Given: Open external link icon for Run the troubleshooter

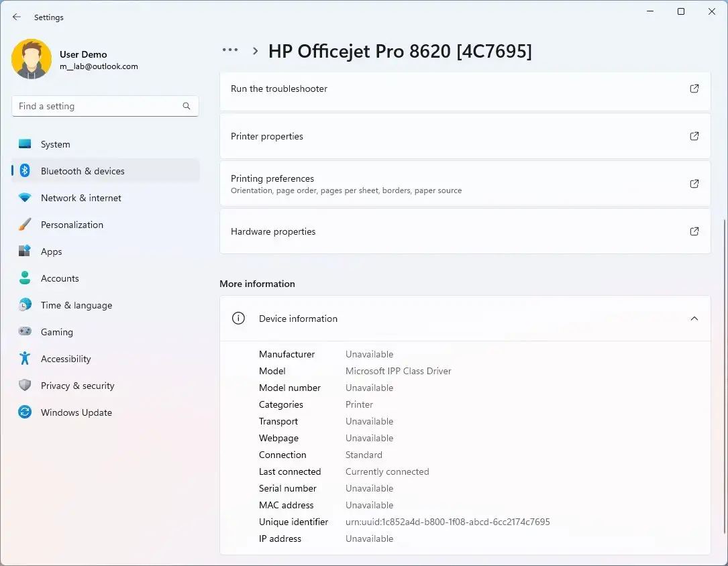Looking at the screenshot, I should [694, 89].
